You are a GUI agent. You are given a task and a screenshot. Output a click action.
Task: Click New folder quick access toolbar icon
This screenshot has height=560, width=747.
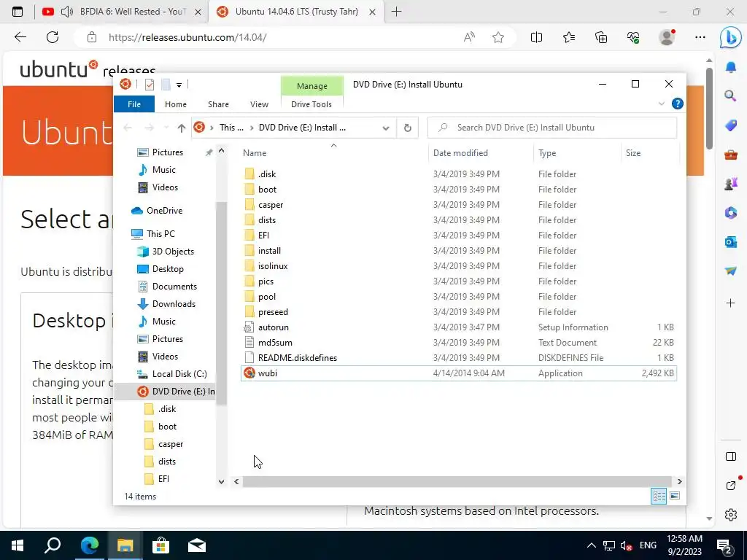[x=166, y=85]
